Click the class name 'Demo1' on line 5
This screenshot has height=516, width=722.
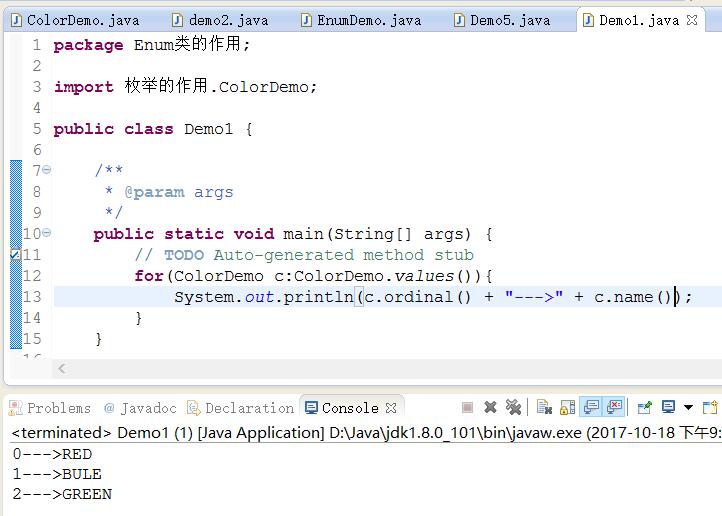pos(209,129)
